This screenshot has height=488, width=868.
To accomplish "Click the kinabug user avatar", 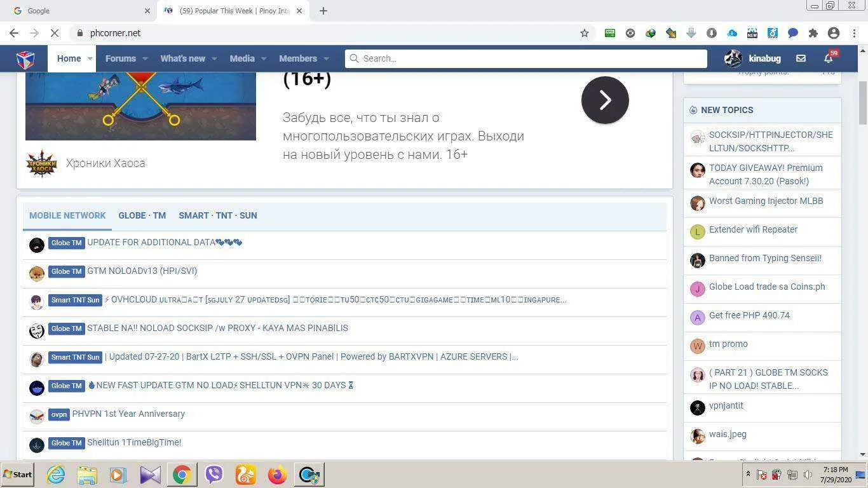I will point(733,58).
